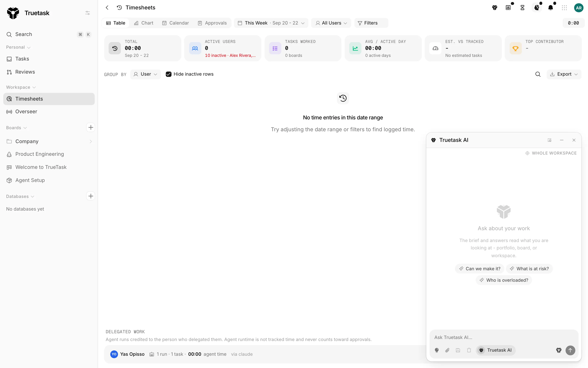The height and width of the screenshot is (368, 588).
Task: Click the search magnifier above the table
Action: tap(538, 74)
